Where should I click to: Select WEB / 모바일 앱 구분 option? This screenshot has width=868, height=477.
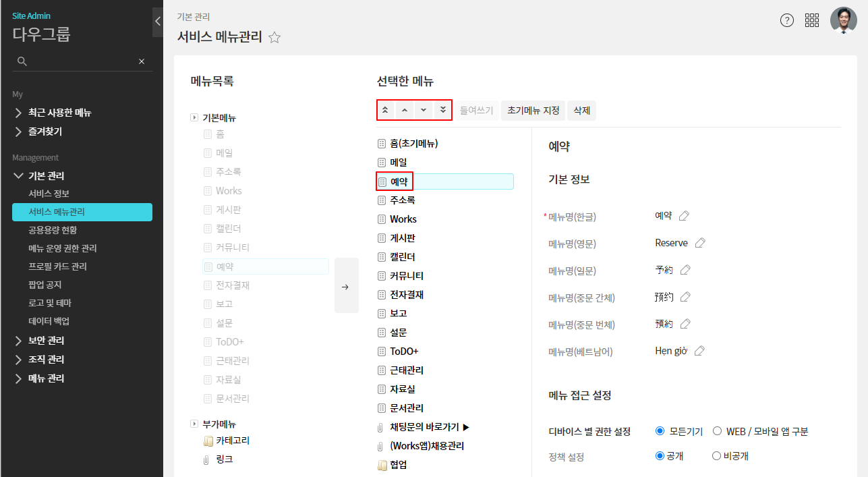click(717, 431)
